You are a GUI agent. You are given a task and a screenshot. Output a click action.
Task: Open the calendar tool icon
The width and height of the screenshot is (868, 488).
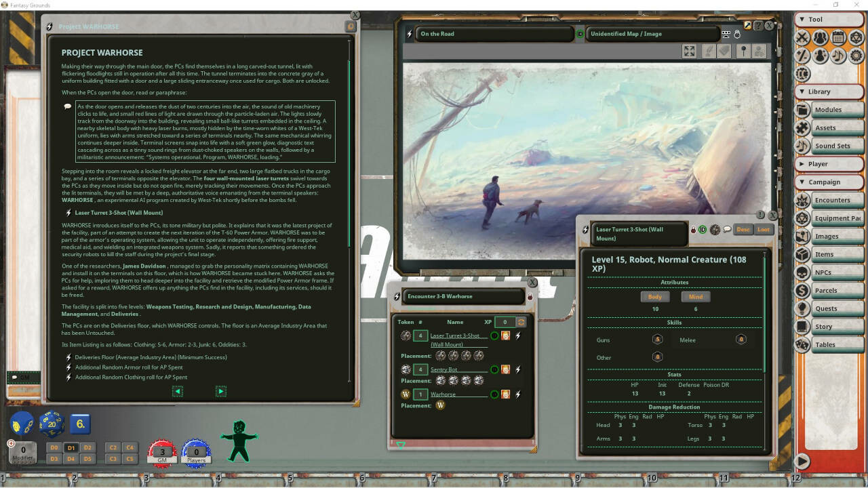[x=838, y=38]
